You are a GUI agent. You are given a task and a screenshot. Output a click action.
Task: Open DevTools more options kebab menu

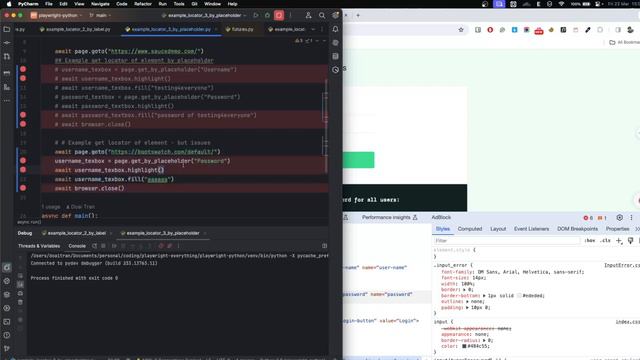[631, 218]
